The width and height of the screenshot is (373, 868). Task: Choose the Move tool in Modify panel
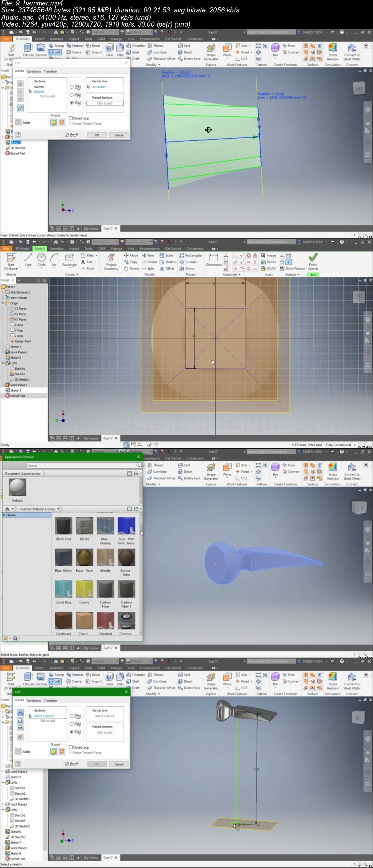tap(131, 256)
